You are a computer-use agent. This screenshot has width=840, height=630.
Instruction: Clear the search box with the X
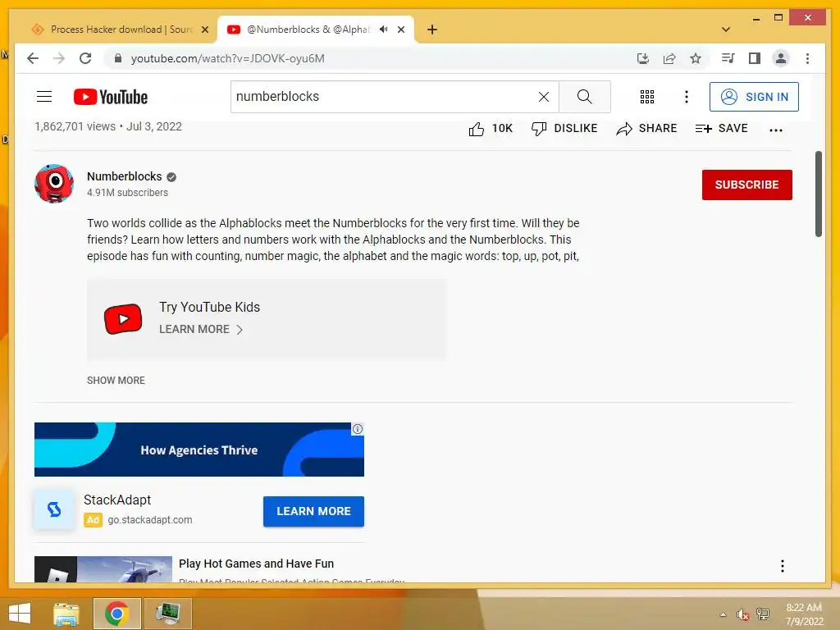(x=543, y=97)
